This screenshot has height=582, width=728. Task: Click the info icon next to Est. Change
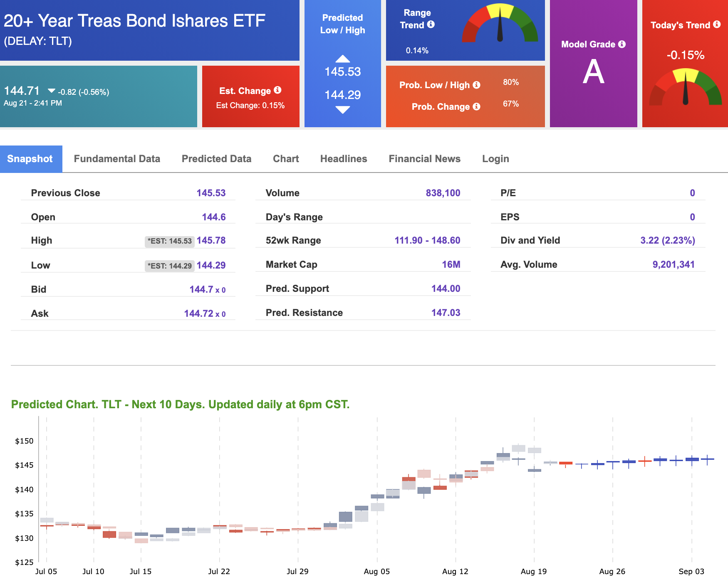coord(278,90)
